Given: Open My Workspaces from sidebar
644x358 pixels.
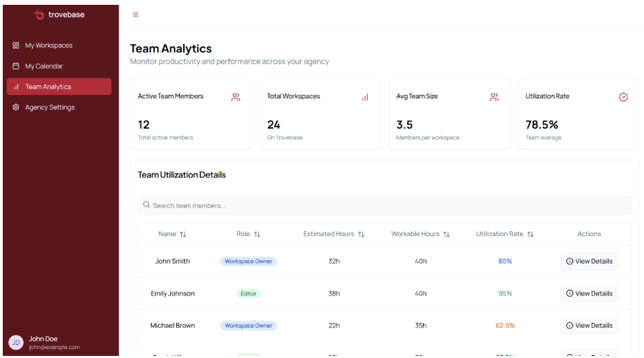Looking at the screenshot, I should pyautogui.click(x=59, y=45).
